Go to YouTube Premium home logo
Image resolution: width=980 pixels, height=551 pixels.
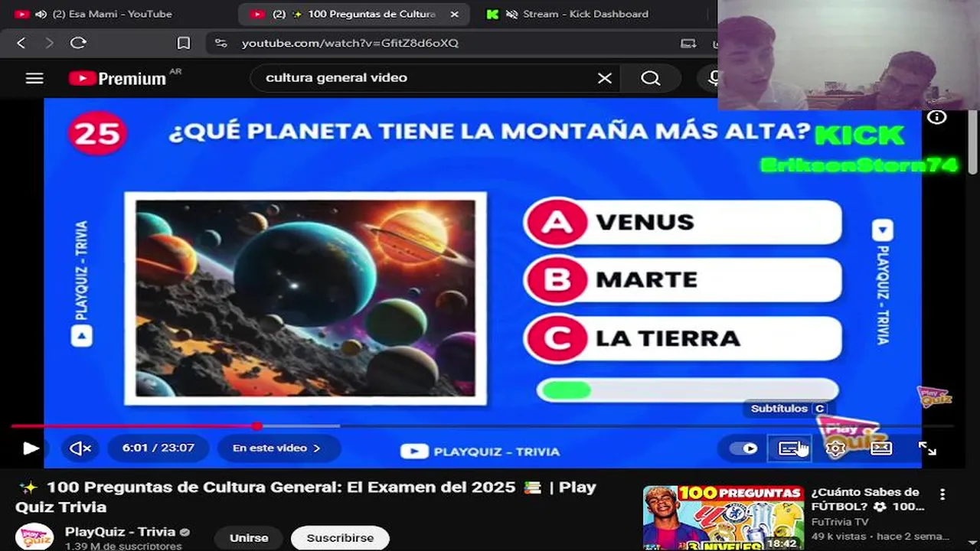(117, 78)
